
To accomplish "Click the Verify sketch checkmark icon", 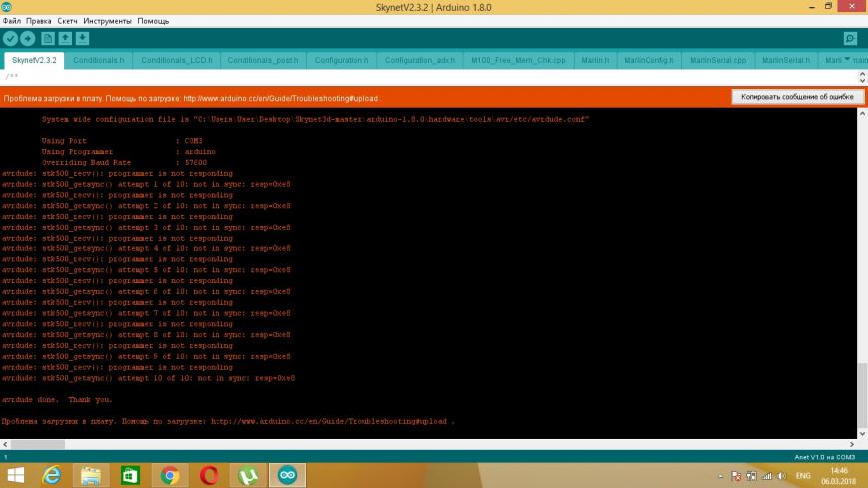I will 11,38.
